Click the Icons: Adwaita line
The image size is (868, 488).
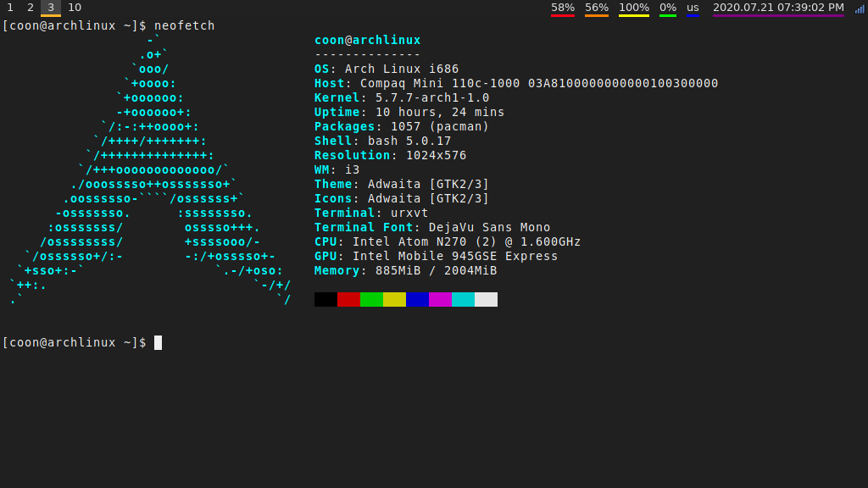pyautogui.click(x=402, y=198)
